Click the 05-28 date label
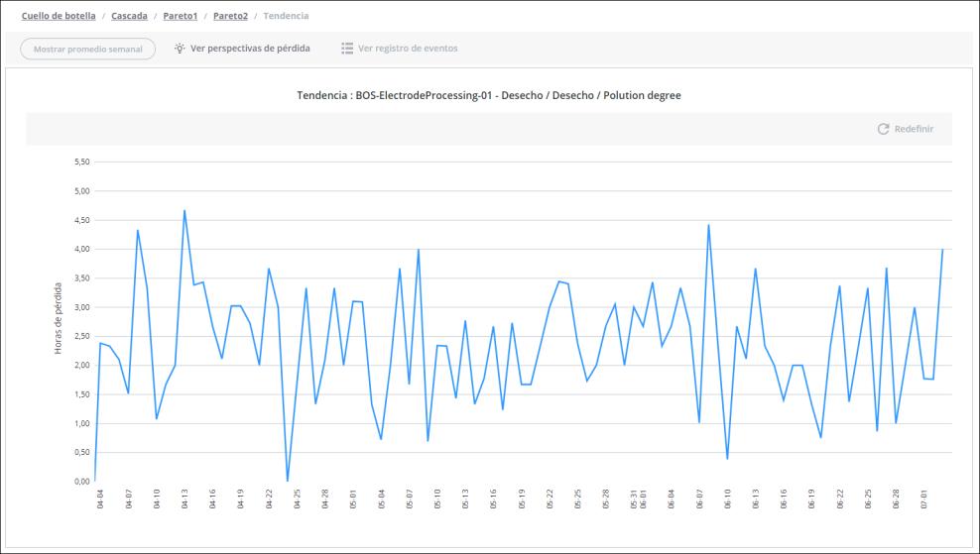 [x=606, y=499]
